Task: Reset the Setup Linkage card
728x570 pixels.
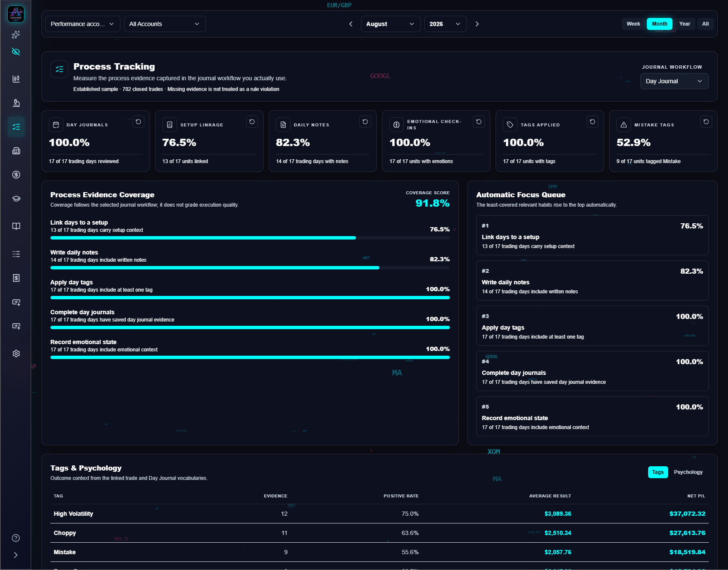Action: pos(252,122)
